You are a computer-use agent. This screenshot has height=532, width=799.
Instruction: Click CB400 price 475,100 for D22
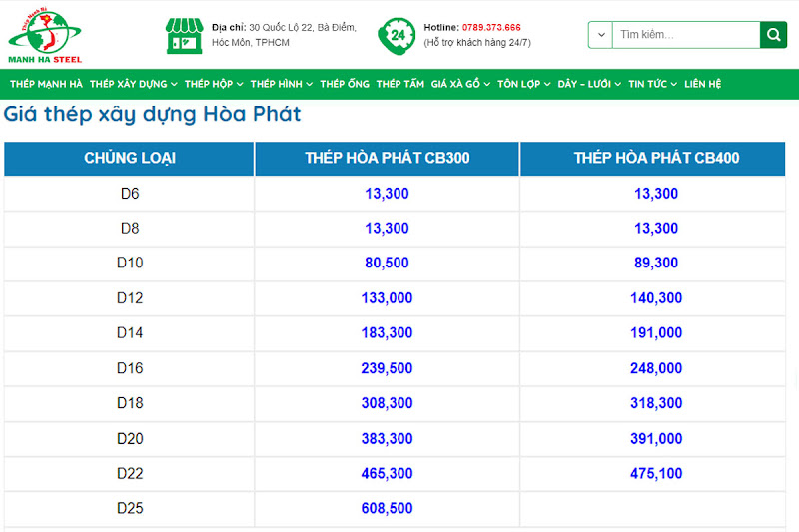tap(656, 473)
